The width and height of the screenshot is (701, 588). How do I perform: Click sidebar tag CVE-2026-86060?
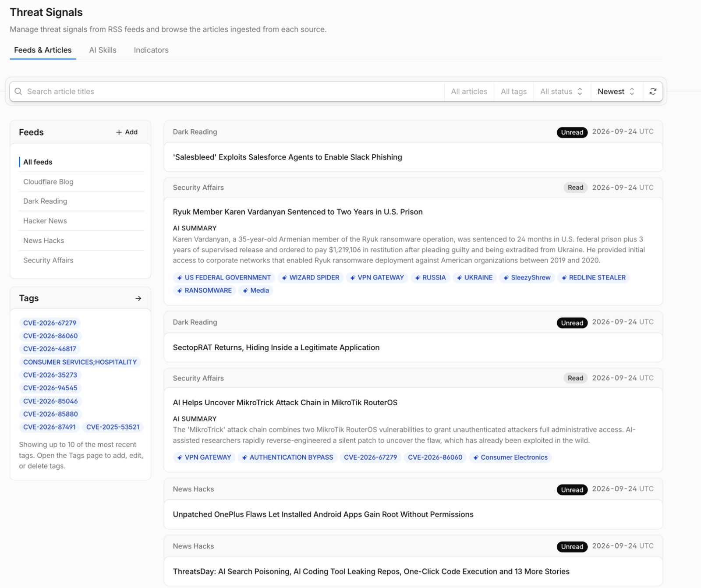[x=50, y=336]
